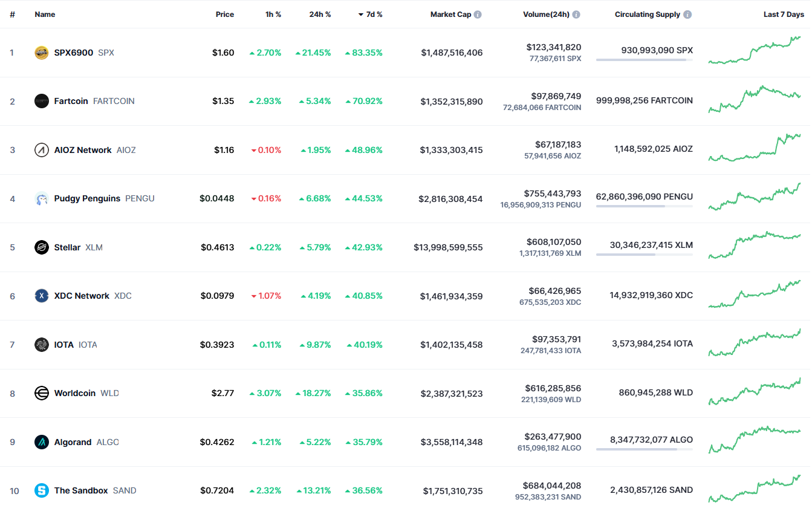Click the Circulating Supply info icon
Viewport: 812px width, 511px height.
click(x=687, y=15)
